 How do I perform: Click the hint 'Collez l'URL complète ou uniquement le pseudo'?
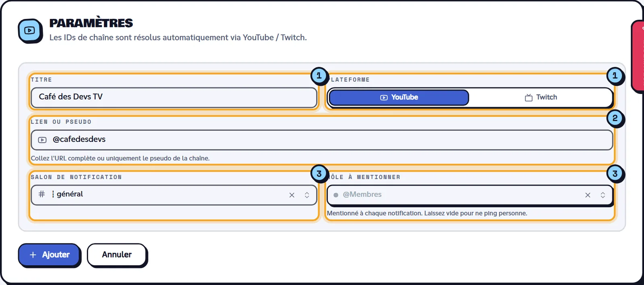[120, 158]
